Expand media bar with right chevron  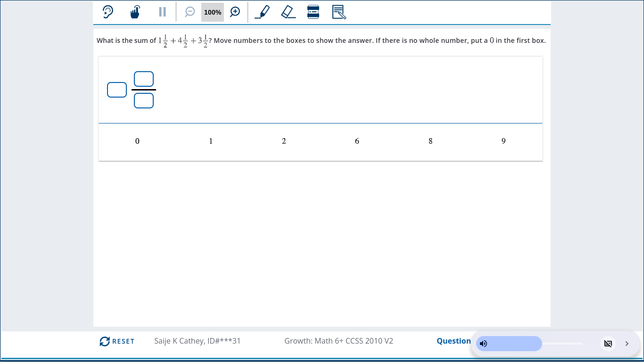[627, 344]
